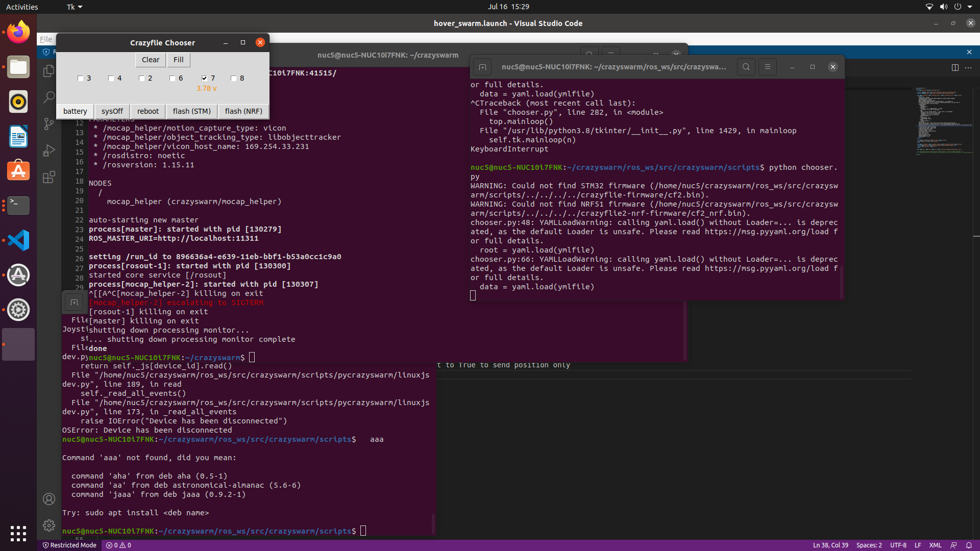Image resolution: width=980 pixels, height=551 pixels.
Task: Open the Files manager in the dock
Action: [18, 67]
